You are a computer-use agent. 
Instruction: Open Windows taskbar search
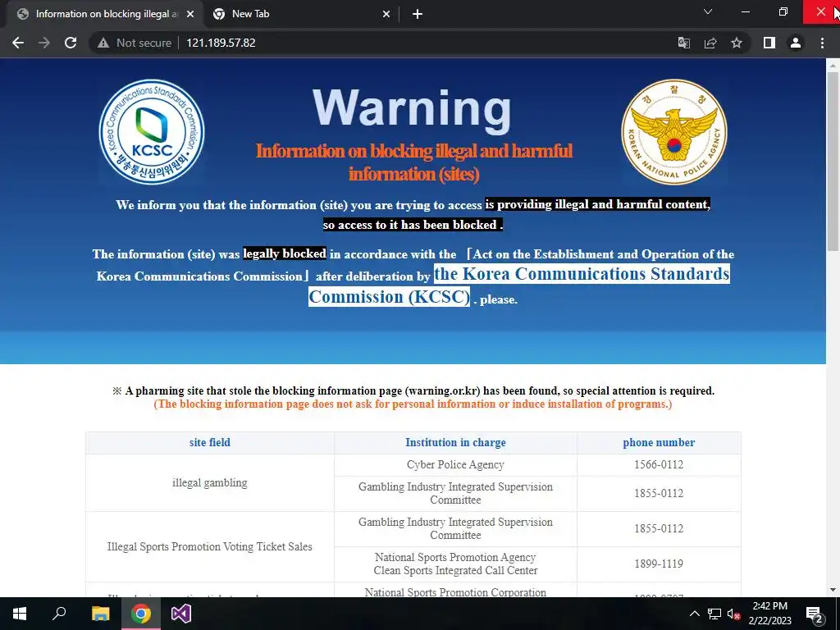coord(59,614)
